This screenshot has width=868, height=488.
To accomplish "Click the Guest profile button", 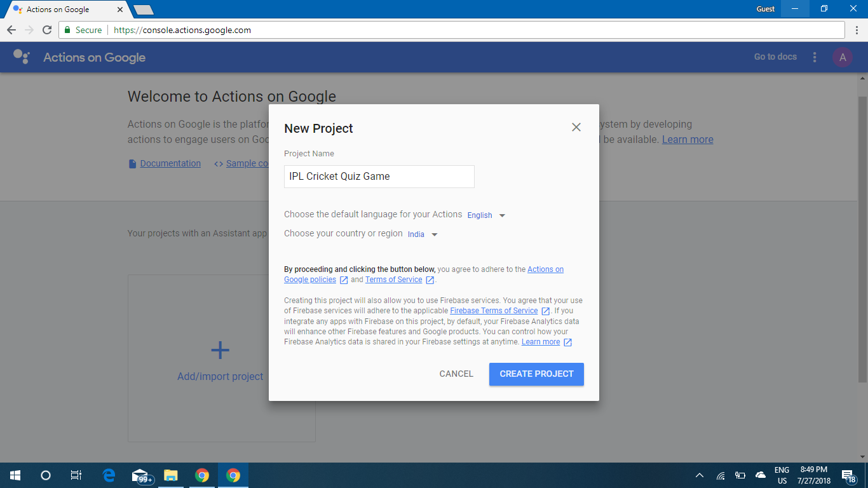I will (766, 9).
